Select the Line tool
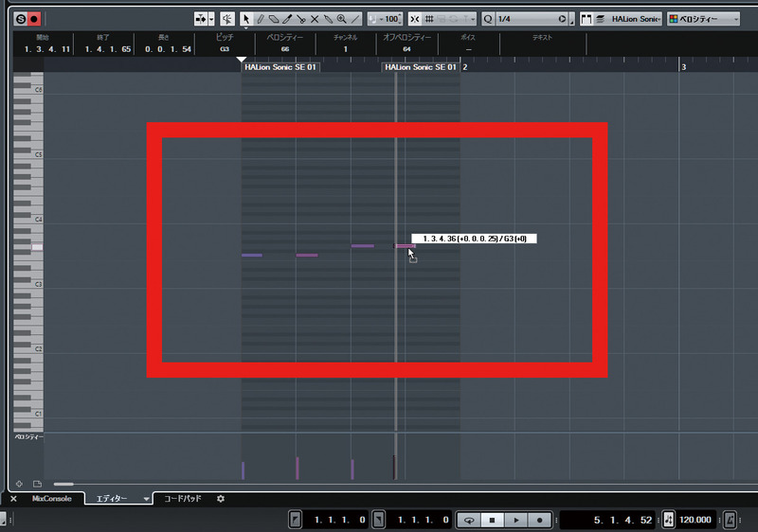Viewport: 758px width, 532px height. pyautogui.click(x=355, y=19)
